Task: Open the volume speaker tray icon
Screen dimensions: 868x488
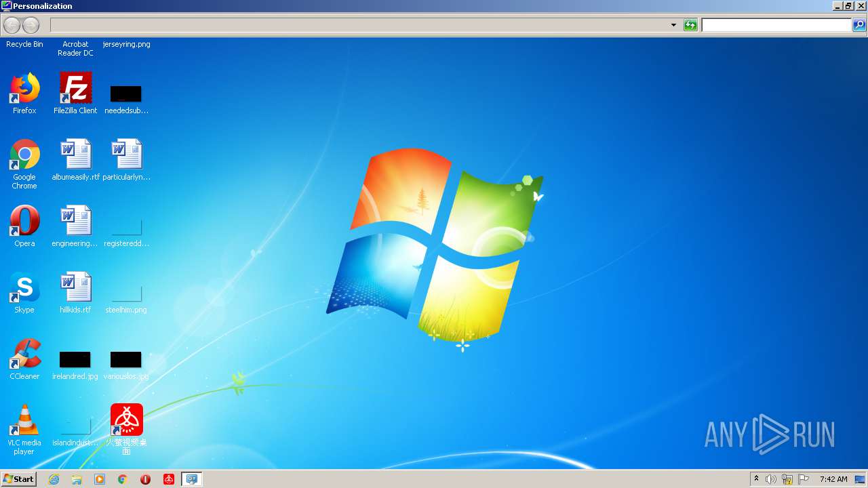Action: [x=770, y=479]
